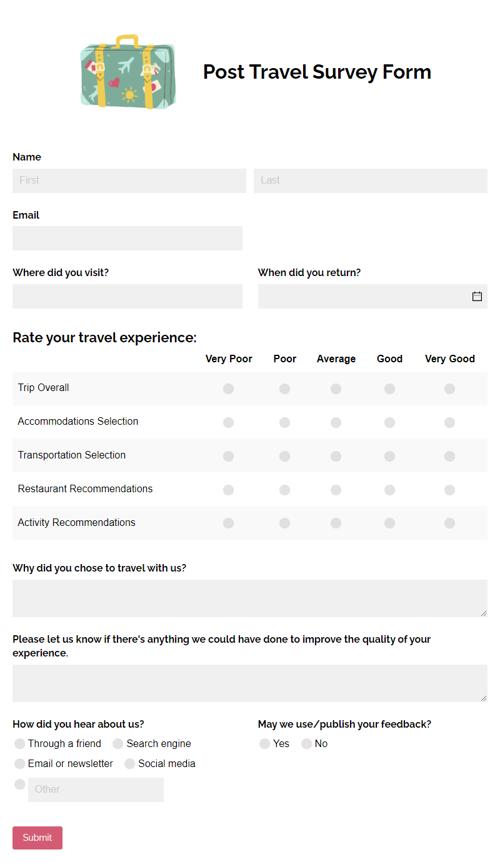The height and width of the screenshot is (862, 500).
Task: Select No for publishing feedback
Action: [x=307, y=744]
